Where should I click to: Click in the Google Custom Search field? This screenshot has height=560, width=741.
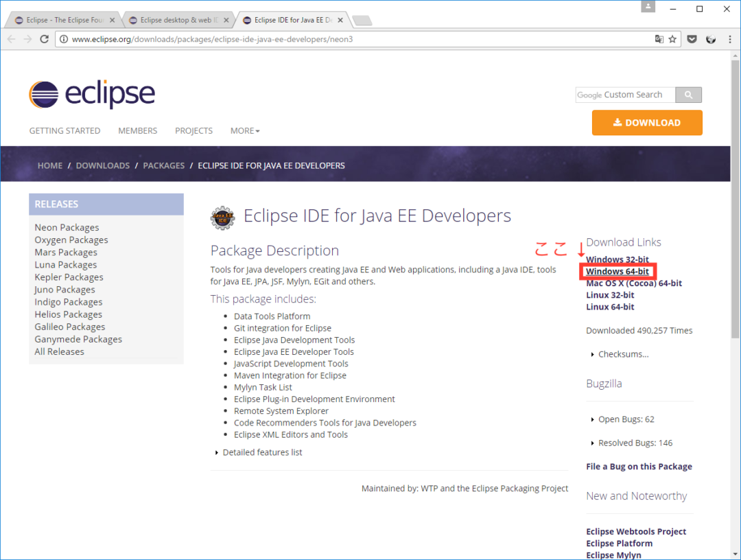[x=625, y=95]
